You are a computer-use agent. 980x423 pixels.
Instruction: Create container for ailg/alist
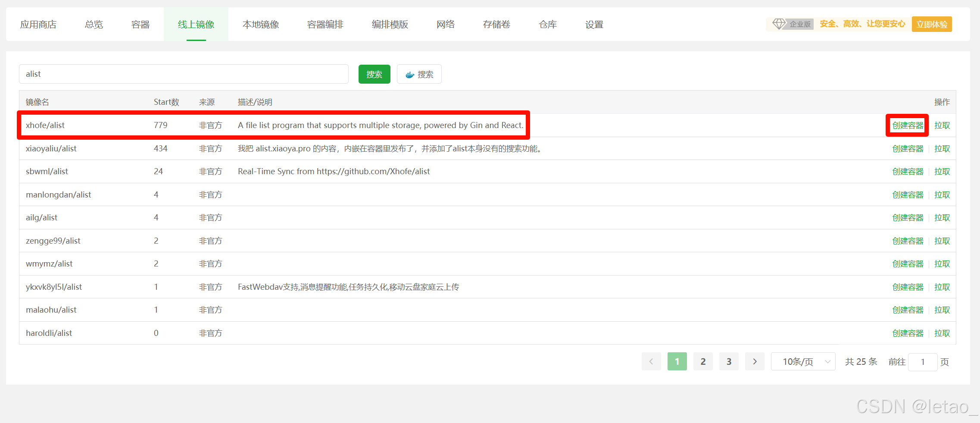coord(908,218)
